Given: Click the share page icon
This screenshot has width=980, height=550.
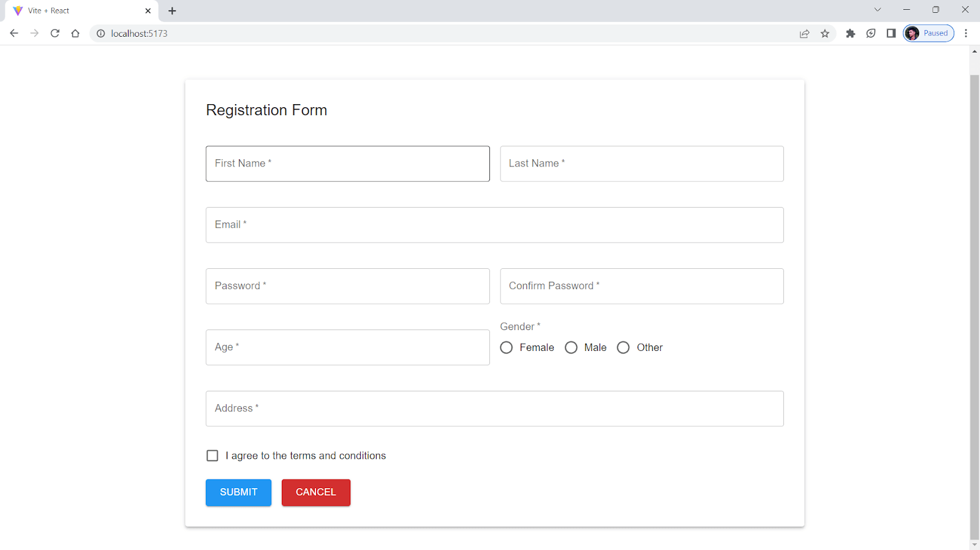Looking at the screenshot, I should pyautogui.click(x=804, y=34).
